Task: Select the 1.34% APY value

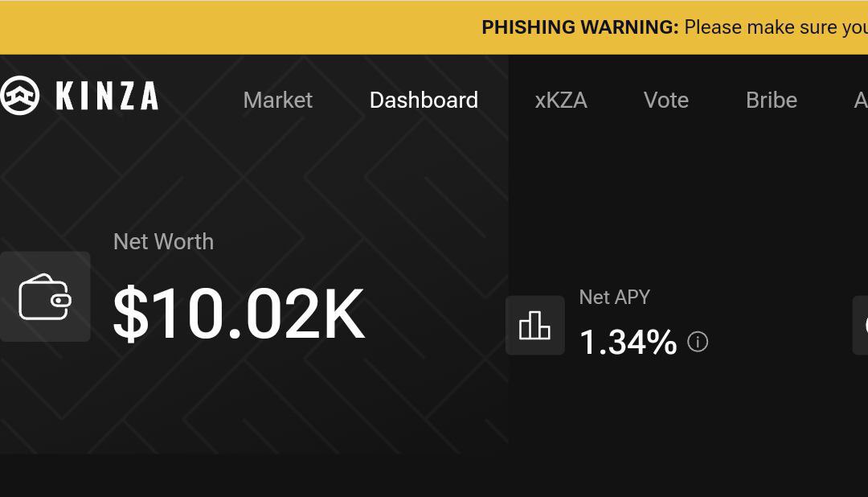Action: [628, 342]
